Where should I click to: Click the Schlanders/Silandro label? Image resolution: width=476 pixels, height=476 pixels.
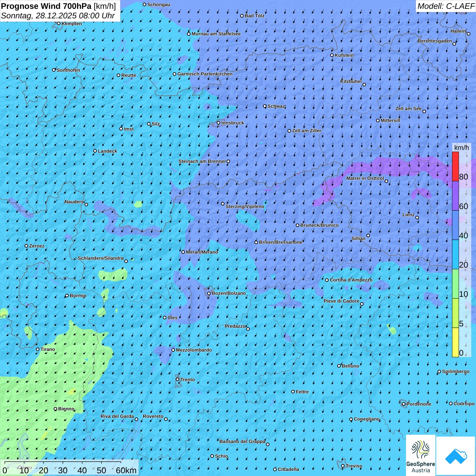pos(101,258)
